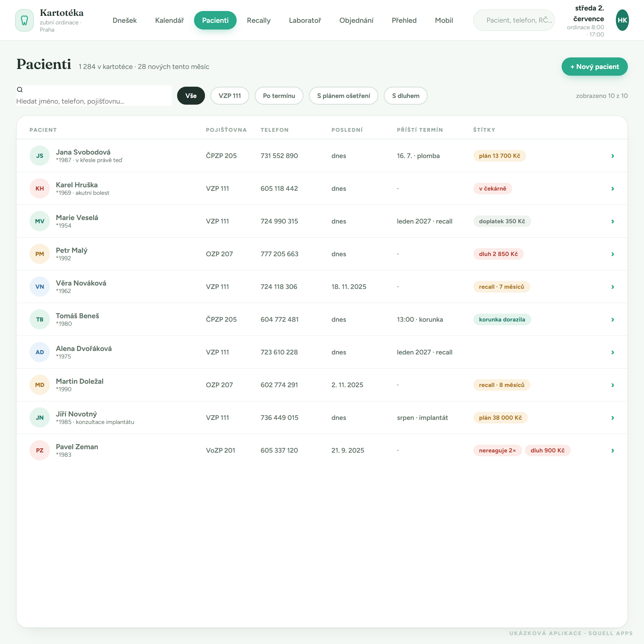The height and width of the screenshot is (644, 644).
Task: Open Pavel Zeman row chevron
Action: (612, 450)
